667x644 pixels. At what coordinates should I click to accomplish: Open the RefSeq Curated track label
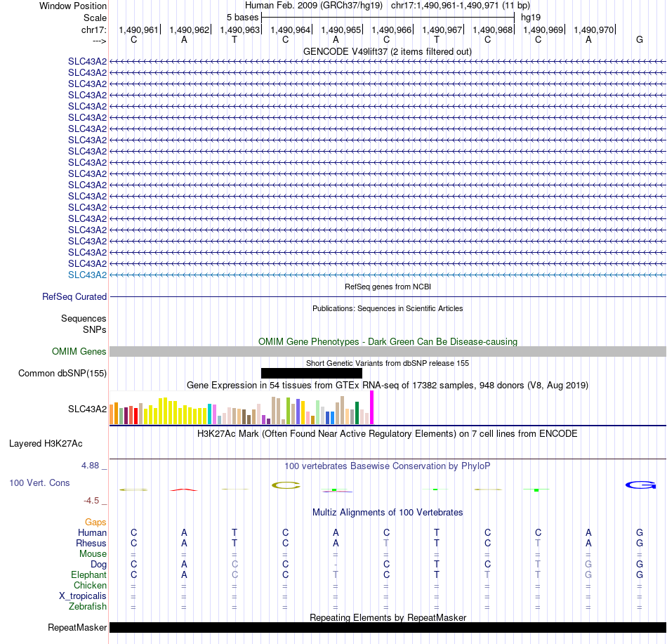(x=74, y=296)
